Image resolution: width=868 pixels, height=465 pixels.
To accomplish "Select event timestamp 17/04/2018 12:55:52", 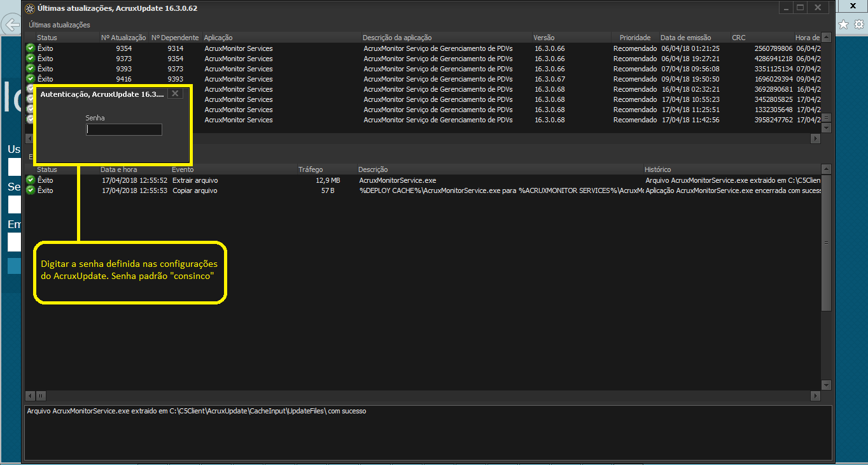I will 134,180.
